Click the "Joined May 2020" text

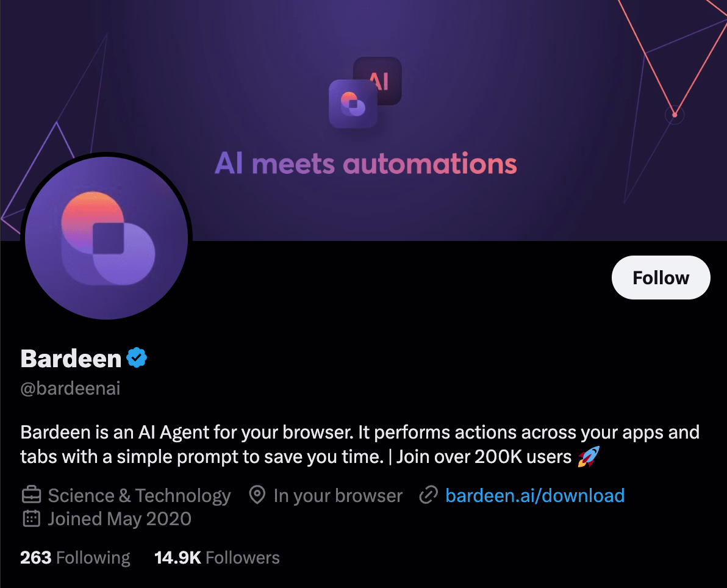point(120,519)
